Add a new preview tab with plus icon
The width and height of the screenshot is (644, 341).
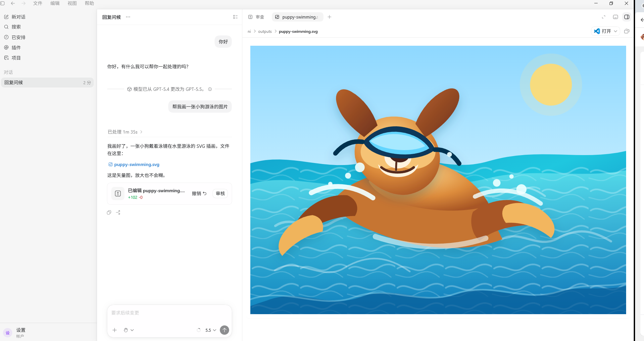pos(329,17)
